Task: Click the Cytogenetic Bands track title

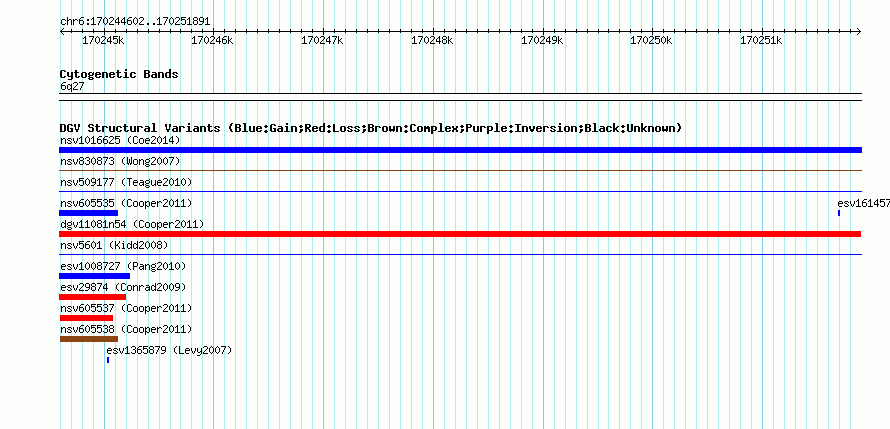Action: (x=119, y=74)
